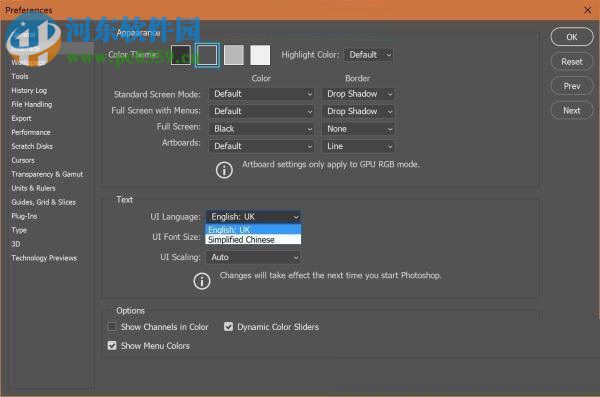Open the Scratch Disks preferences category
The image size is (600, 397).
coord(32,146)
